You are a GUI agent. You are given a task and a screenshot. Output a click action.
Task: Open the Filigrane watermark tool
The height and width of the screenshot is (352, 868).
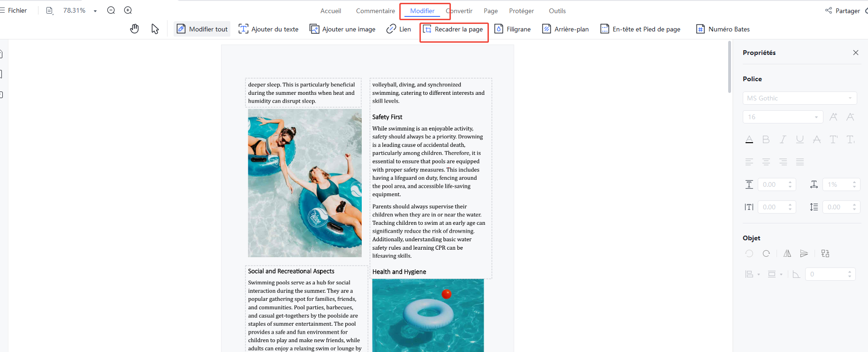pos(513,29)
